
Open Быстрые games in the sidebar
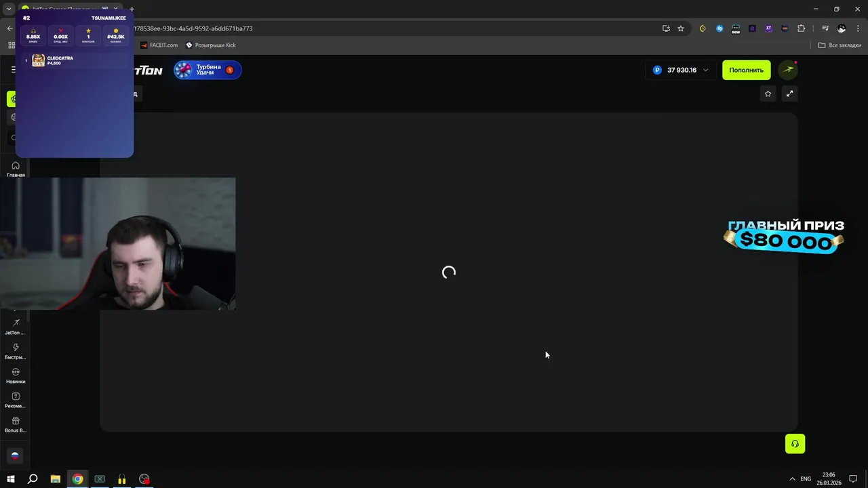coord(16,351)
